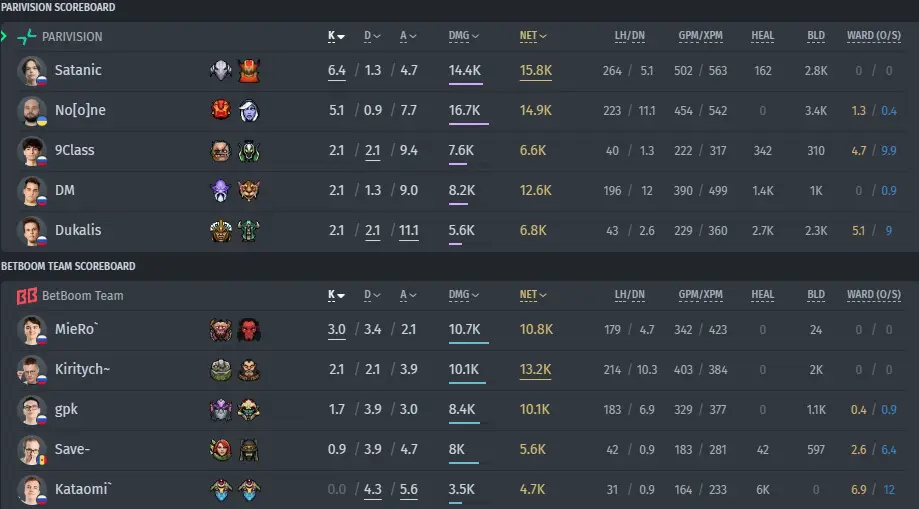Sort BetBoom scoreboard by D column
The image size is (919, 509).
(x=372, y=295)
